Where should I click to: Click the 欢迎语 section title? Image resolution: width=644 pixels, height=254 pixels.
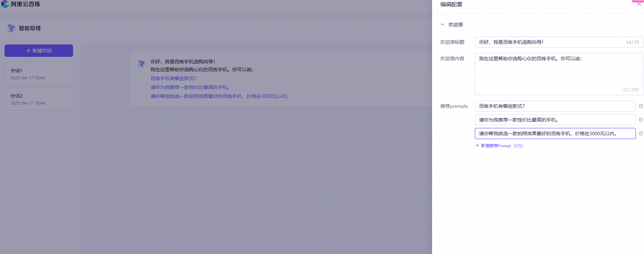[455, 25]
